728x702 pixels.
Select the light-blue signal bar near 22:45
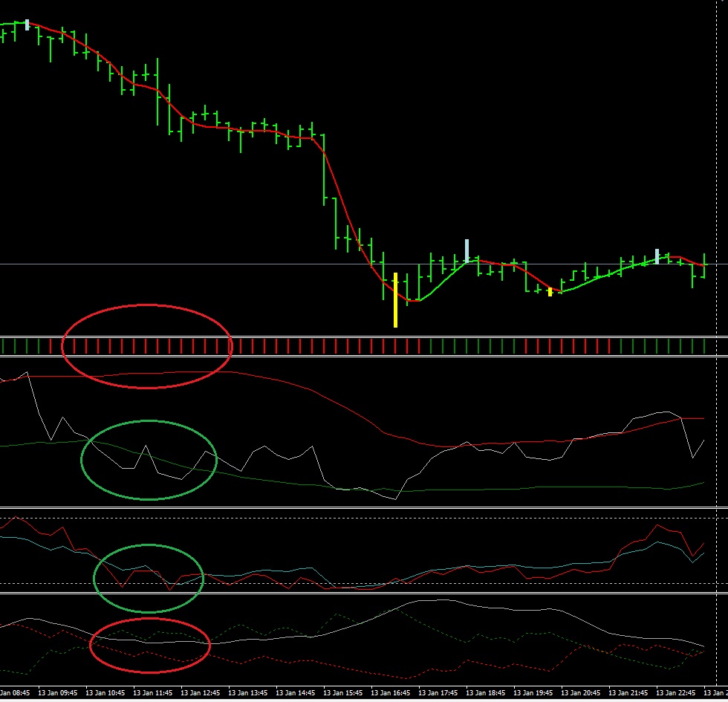(657, 257)
